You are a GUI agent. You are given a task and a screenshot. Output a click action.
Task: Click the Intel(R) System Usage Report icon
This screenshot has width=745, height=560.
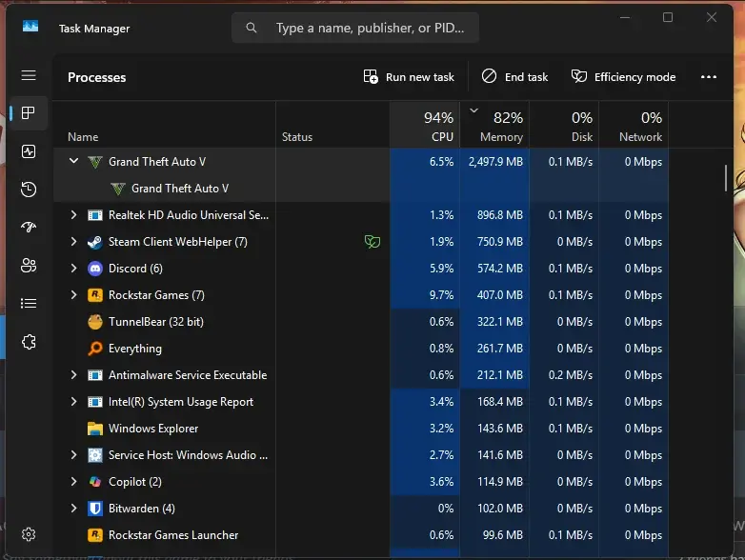coord(95,402)
